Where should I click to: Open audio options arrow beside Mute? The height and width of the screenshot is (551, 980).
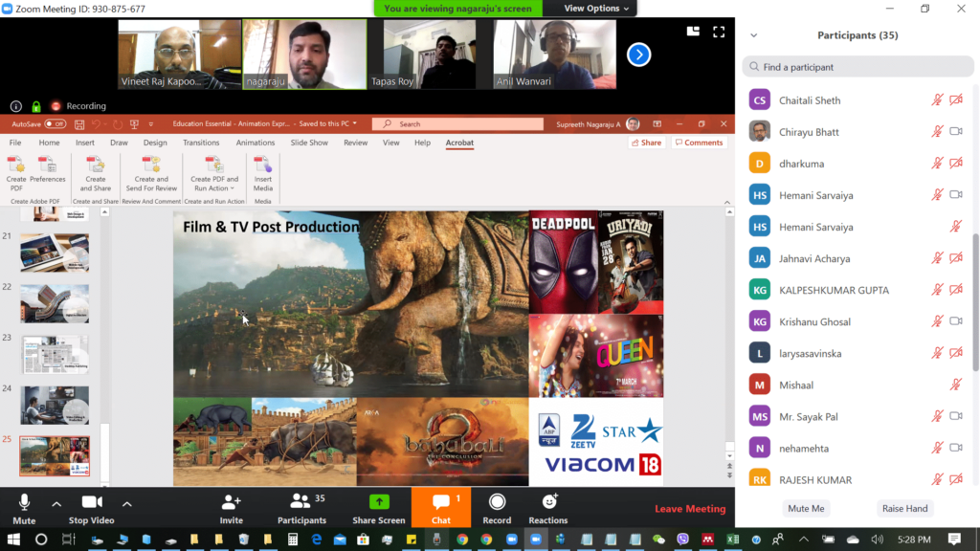tap(56, 504)
